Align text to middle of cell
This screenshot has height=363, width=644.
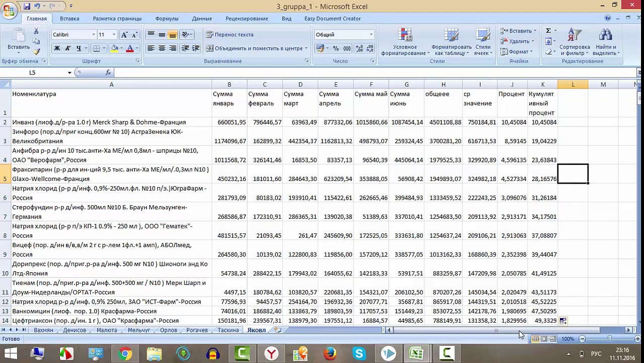tap(162, 35)
